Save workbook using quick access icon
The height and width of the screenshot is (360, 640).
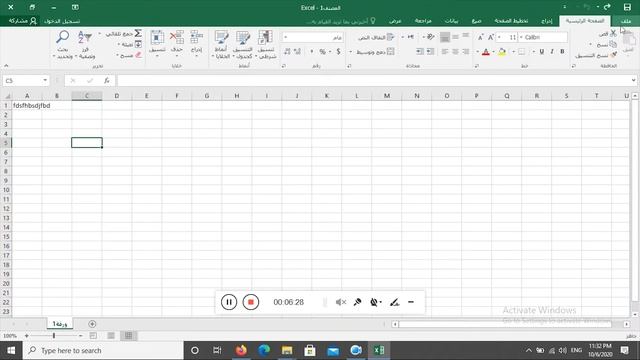click(x=627, y=7)
